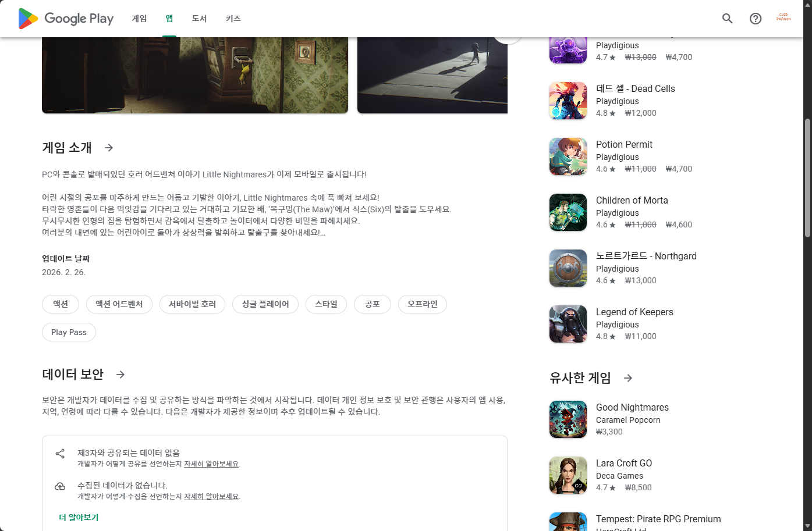Open the Legend of Keepers app icon
The height and width of the screenshot is (531, 812).
[568, 324]
